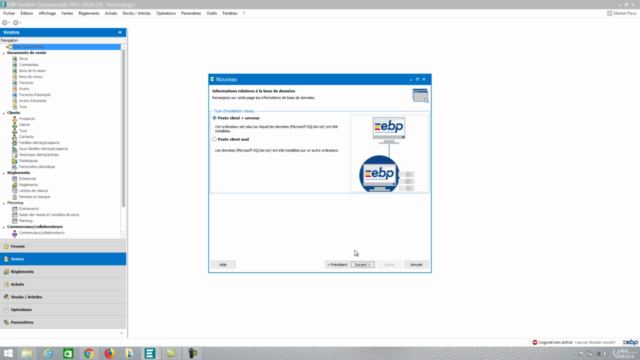Open the Affichage menu
This screenshot has height=360, width=640.
coord(47,13)
